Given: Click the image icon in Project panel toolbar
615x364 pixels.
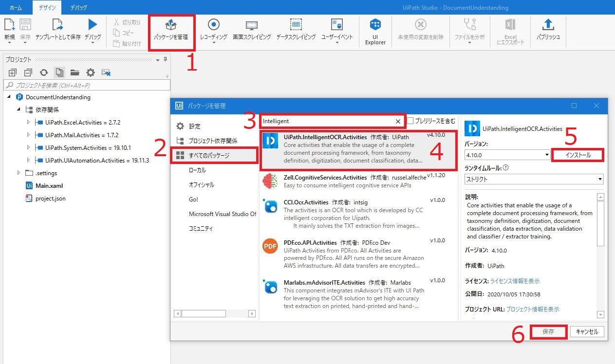Looking at the screenshot, I should tap(106, 73).
